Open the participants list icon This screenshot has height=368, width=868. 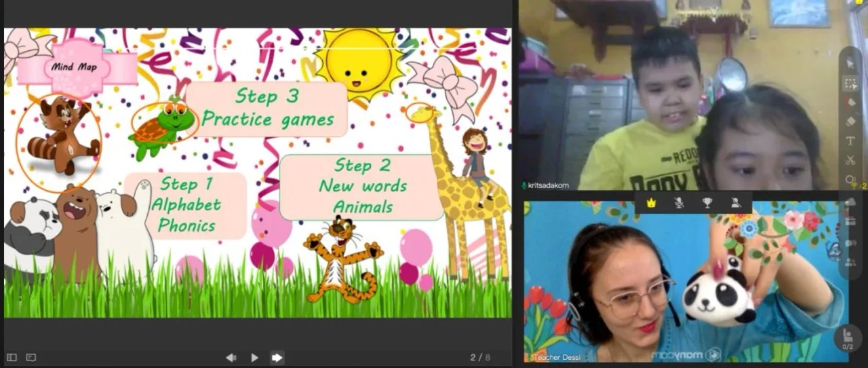click(850, 262)
